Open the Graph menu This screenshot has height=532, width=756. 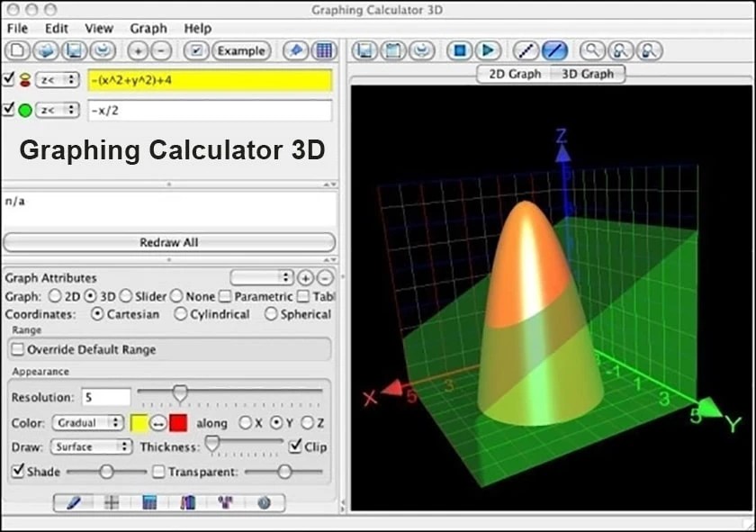coord(148,29)
